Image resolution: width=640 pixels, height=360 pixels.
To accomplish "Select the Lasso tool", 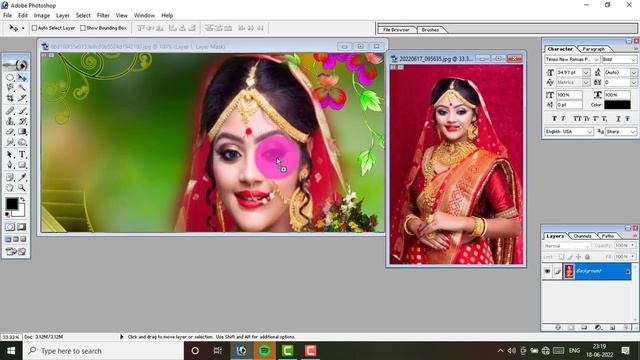I will 10,87.
